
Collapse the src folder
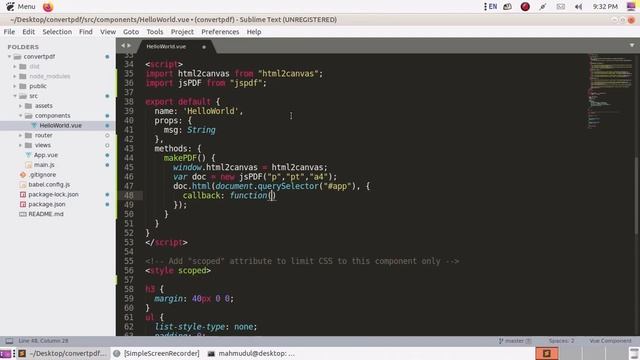15,96
